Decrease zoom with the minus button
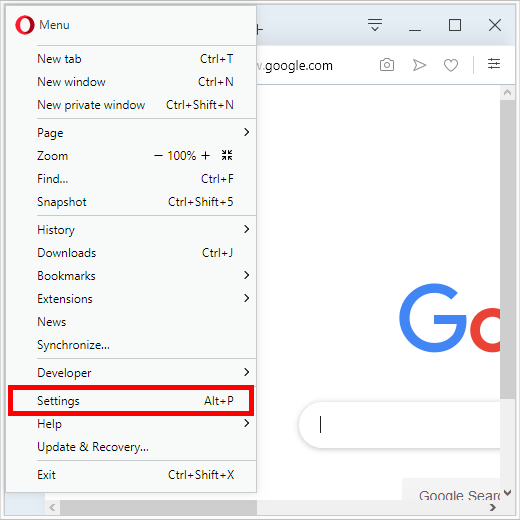 [x=158, y=155]
